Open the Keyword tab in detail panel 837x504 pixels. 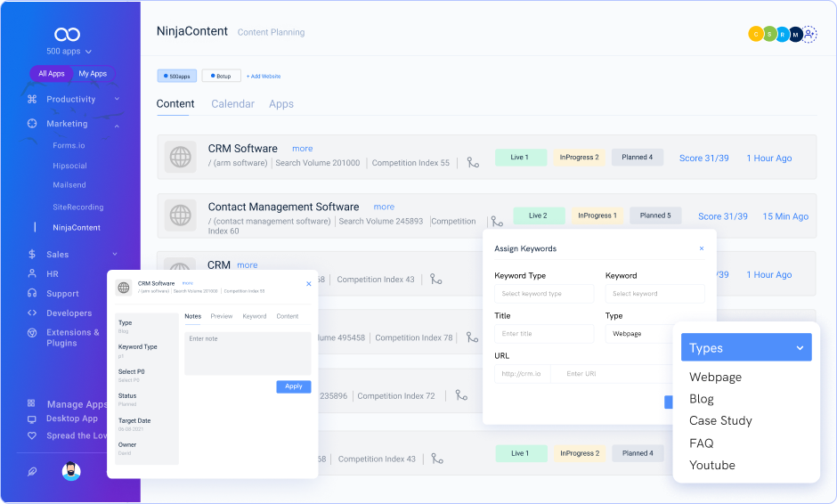click(255, 316)
